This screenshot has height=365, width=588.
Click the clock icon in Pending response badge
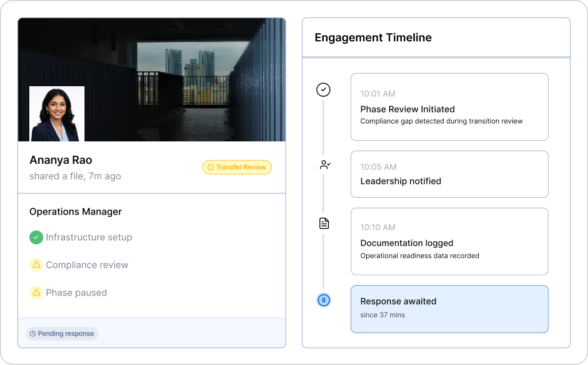pyautogui.click(x=33, y=334)
